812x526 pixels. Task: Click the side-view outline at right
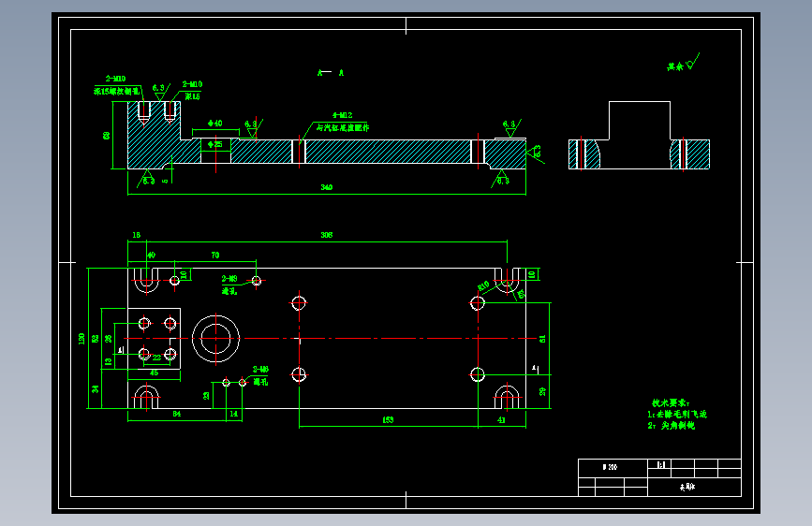click(x=639, y=135)
